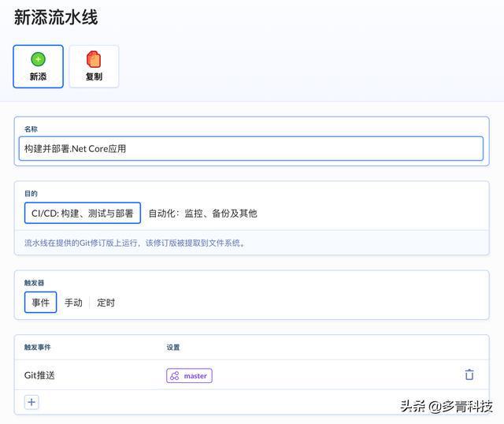Select the 复制 tile label
This screenshot has height=424, width=504.
[x=94, y=76]
